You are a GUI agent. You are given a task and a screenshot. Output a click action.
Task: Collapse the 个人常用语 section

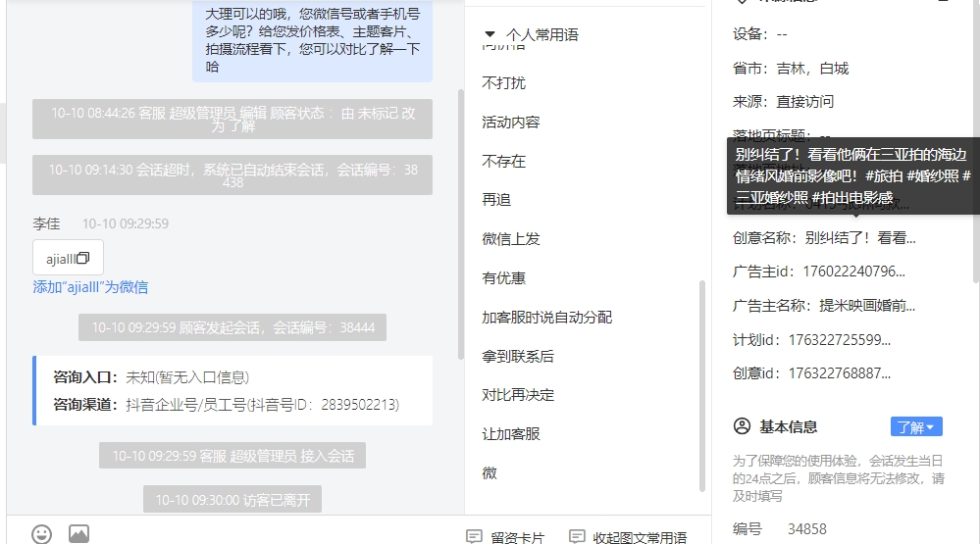pos(490,34)
